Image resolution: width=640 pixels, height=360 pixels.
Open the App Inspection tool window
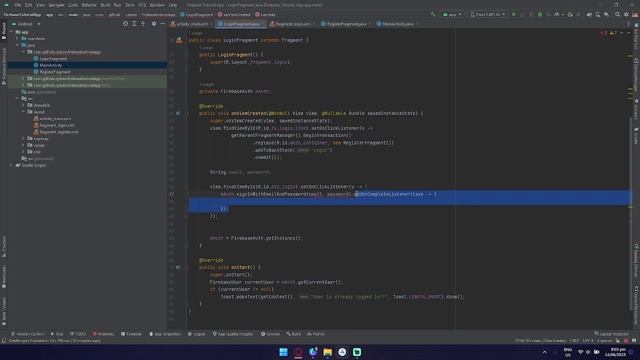pos(165,334)
